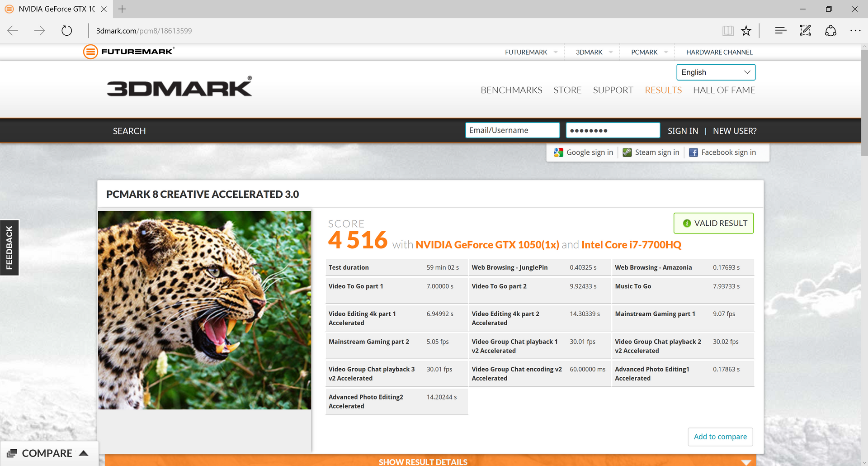868x466 pixels.
Task: Click Mainstream Gaming part 1 label
Action: coord(655,314)
